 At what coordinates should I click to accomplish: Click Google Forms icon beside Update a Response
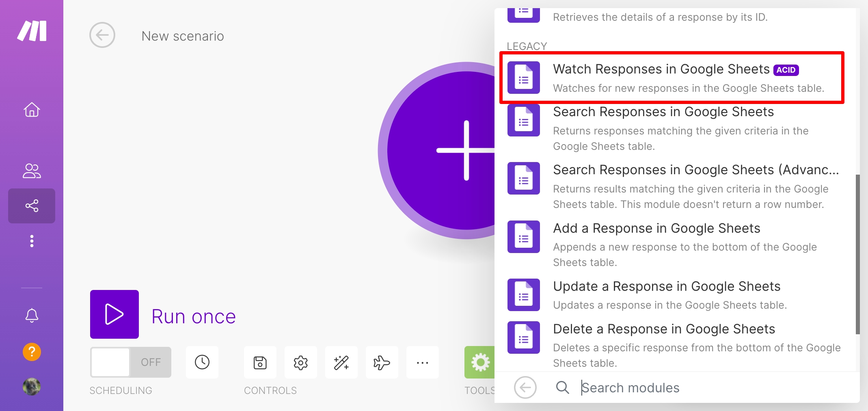coord(524,295)
